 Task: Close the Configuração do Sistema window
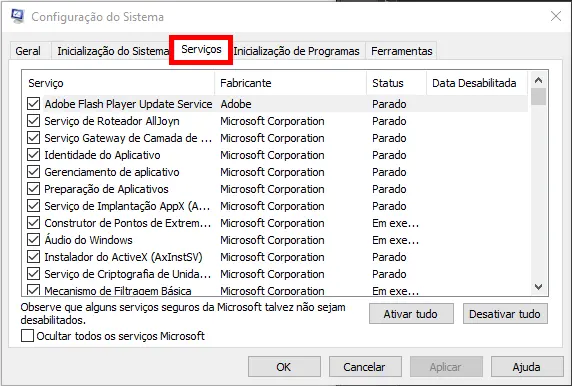coord(556,16)
